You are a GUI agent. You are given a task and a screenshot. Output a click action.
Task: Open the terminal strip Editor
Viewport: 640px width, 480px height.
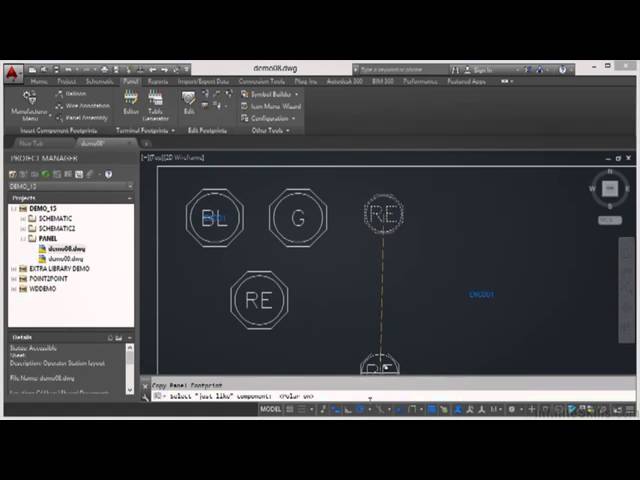[x=131, y=102]
